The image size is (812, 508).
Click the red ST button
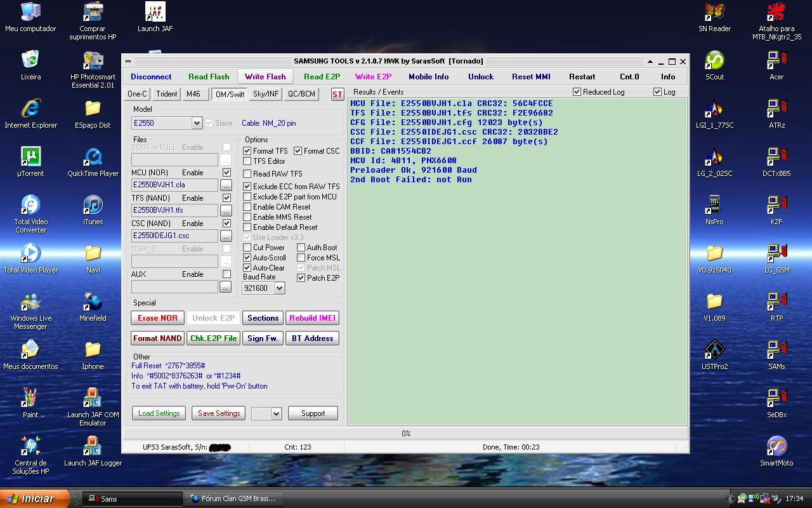point(337,95)
